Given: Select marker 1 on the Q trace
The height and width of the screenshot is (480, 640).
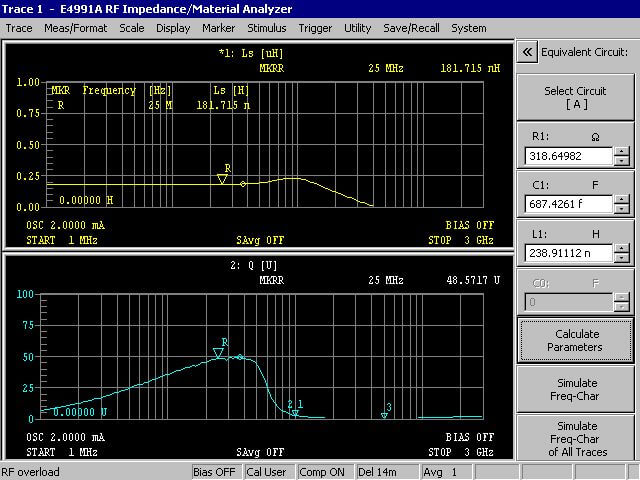Looking at the screenshot, I should coord(296,413).
